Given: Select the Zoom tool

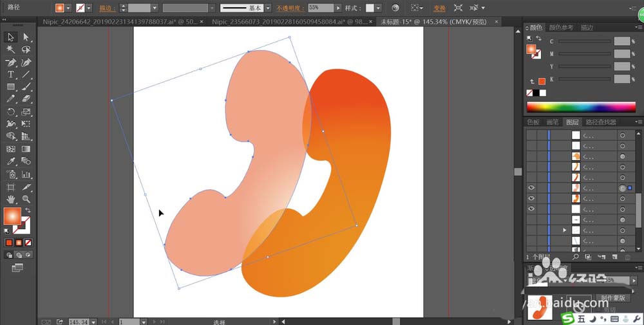Looking at the screenshot, I should 26,200.
